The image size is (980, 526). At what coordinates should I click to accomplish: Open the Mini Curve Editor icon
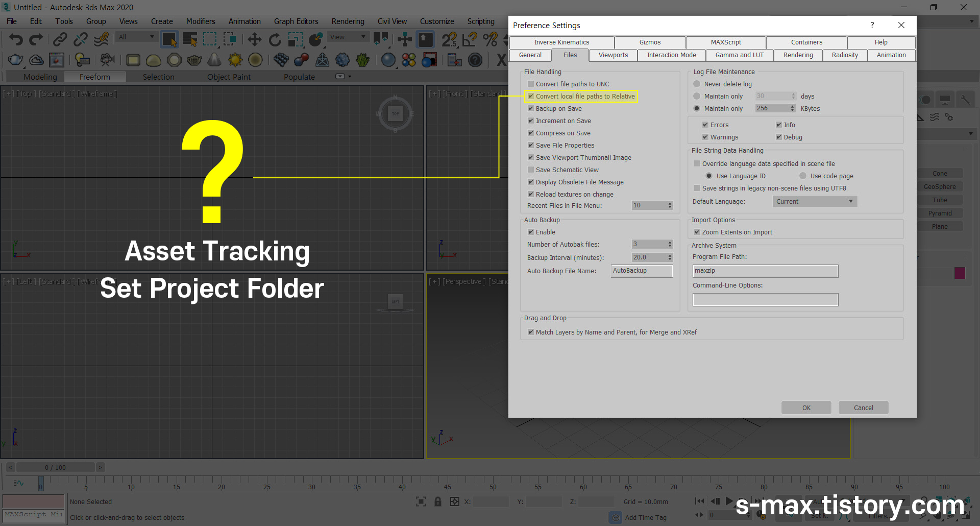click(18, 483)
